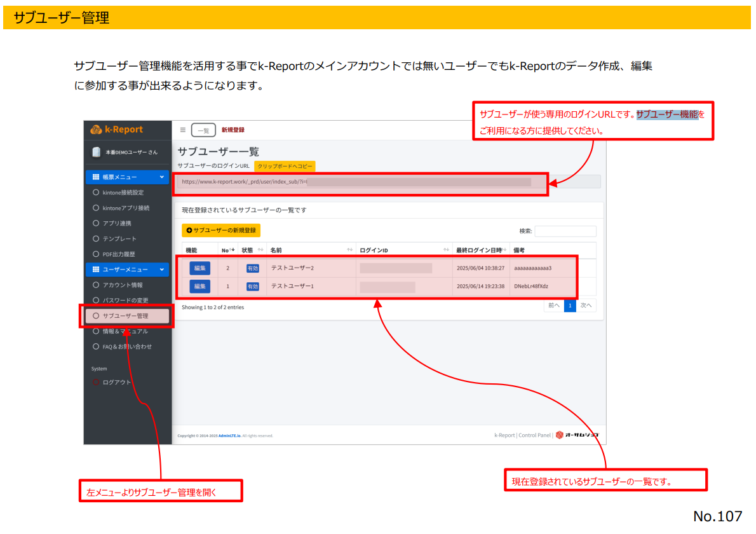
Task: Click the サブユーザー login URL field
Action: (389, 182)
